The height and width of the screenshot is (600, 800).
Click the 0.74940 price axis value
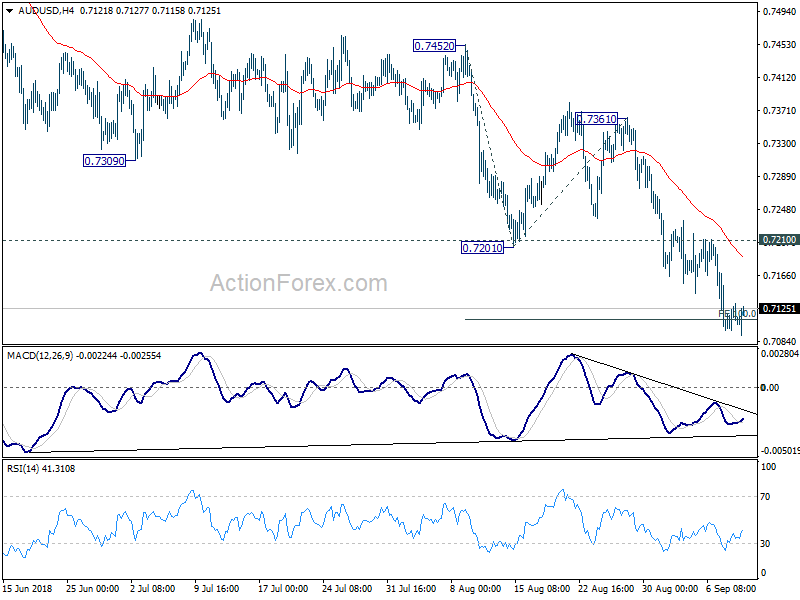[779, 11]
